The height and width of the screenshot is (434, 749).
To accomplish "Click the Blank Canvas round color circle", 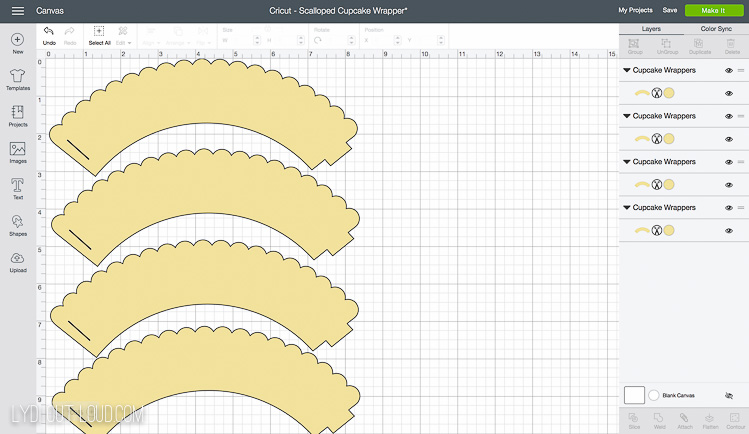I will tap(654, 395).
